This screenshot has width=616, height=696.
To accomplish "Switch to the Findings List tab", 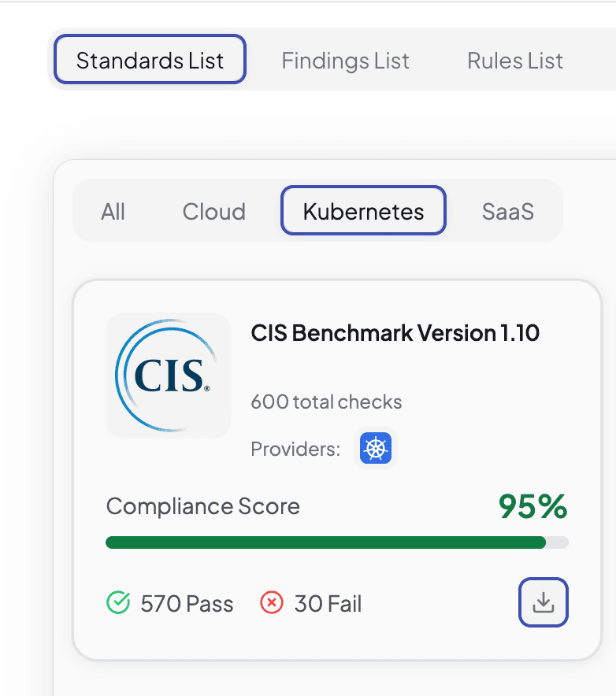I will tap(345, 60).
